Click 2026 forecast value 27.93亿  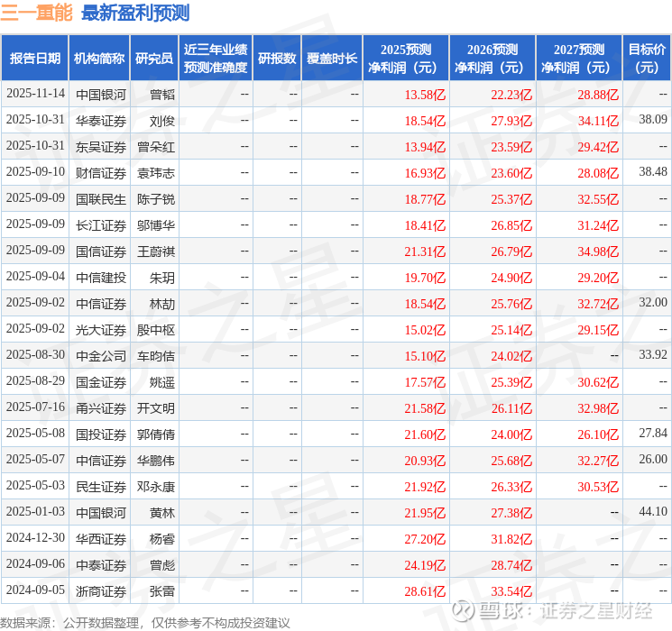point(511,121)
